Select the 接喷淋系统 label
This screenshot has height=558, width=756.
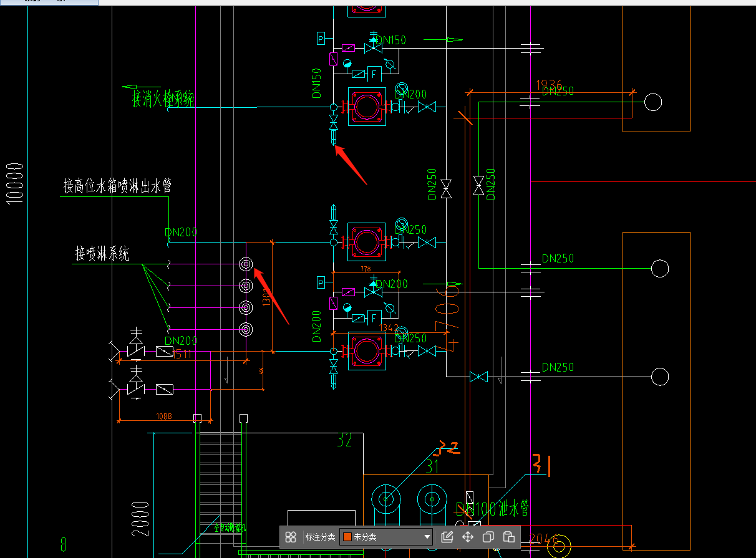point(102,254)
